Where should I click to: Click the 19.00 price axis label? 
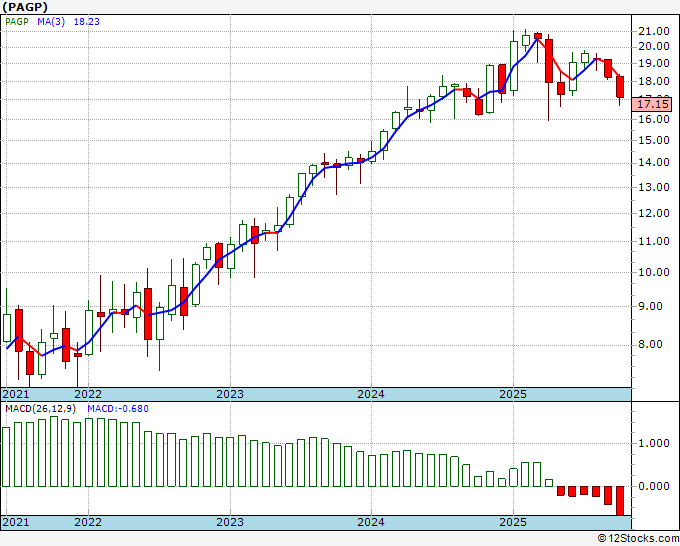pos(654,63)
